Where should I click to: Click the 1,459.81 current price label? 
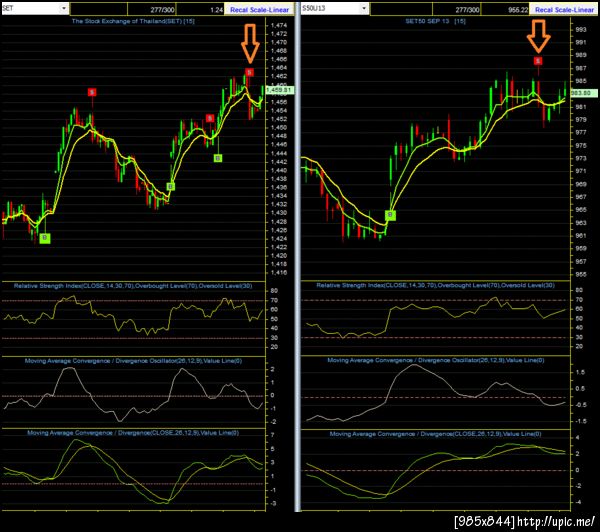tap(279, 90)
